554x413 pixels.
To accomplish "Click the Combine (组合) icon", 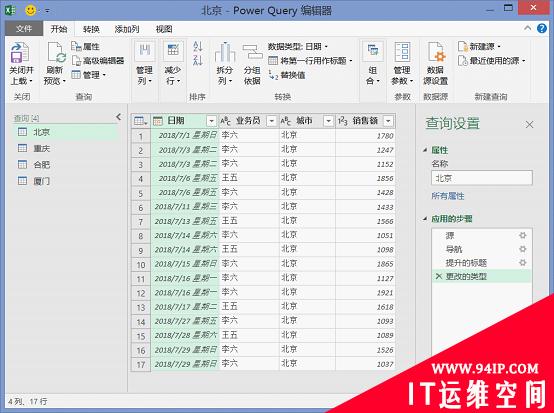I will (373, 51).
